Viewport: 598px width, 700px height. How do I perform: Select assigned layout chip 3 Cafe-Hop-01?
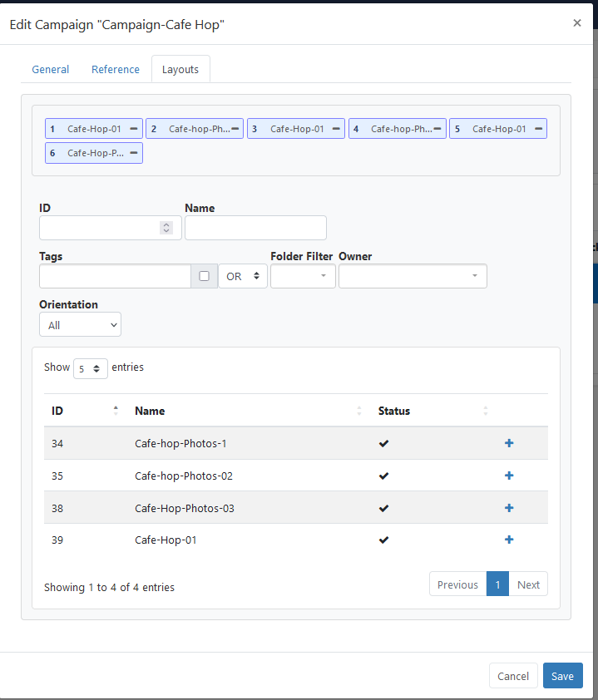(x=295, y=129)
